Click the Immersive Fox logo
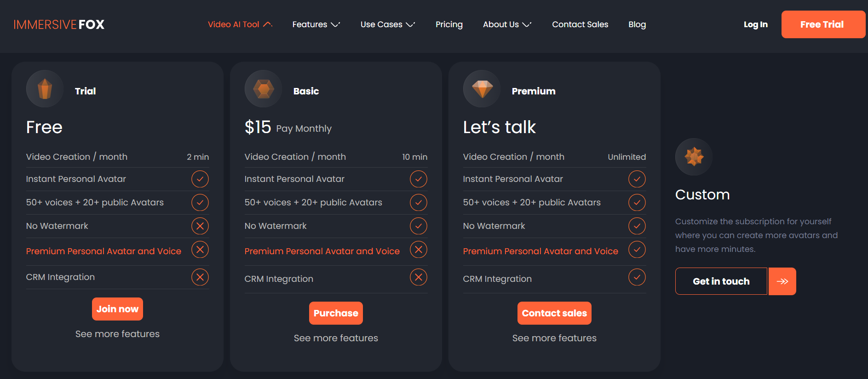The height and width of the screenshot is (379, 868). pyautogui.click(x=59, y=24)
